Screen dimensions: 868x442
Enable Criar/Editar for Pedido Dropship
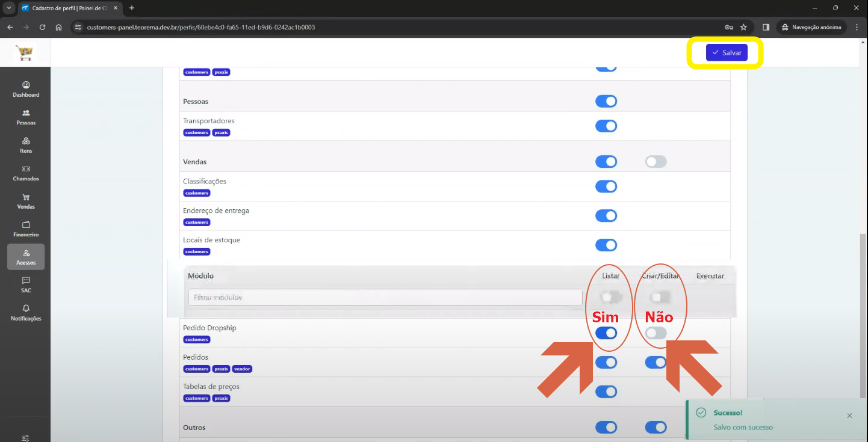click(x=656, y=333)
